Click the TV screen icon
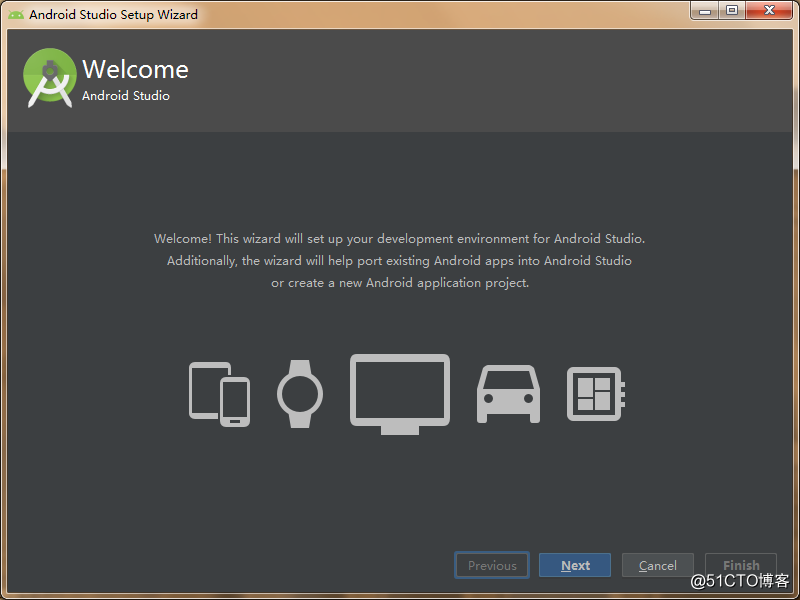This screenshot has width=800, height=600. (x=400, y=394)
